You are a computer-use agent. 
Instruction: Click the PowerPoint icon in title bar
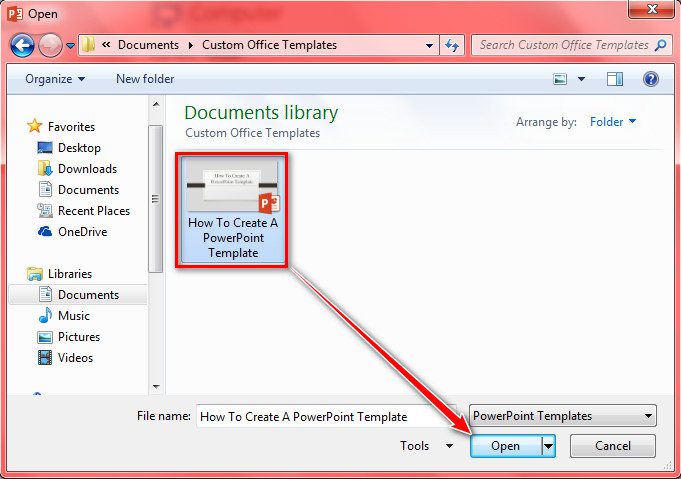click(x=15, y=14)
